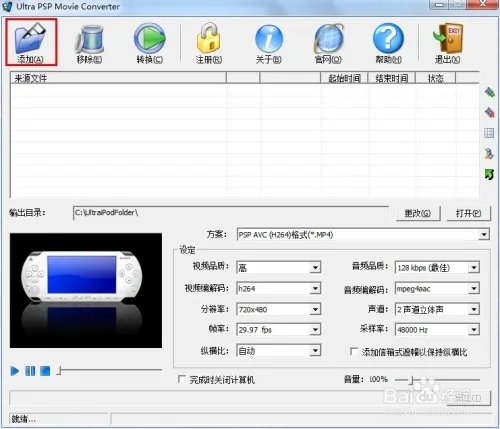Stop the preview video
The width and height of the screenshot is (500, 429).
click(x=45, y=371)
